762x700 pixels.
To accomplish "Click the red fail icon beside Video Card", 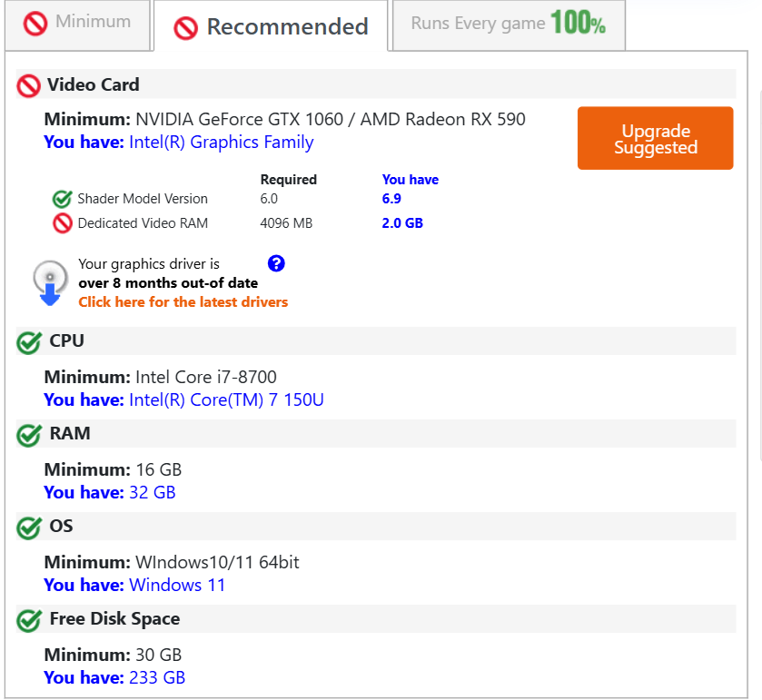I will click(x=29, y=86).
